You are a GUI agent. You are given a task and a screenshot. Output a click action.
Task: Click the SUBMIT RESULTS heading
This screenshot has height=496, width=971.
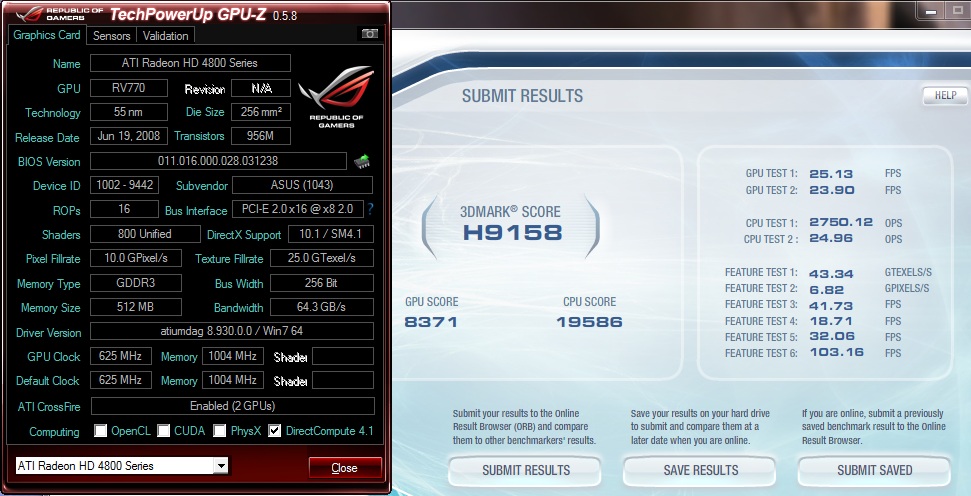tap(522, 96)
